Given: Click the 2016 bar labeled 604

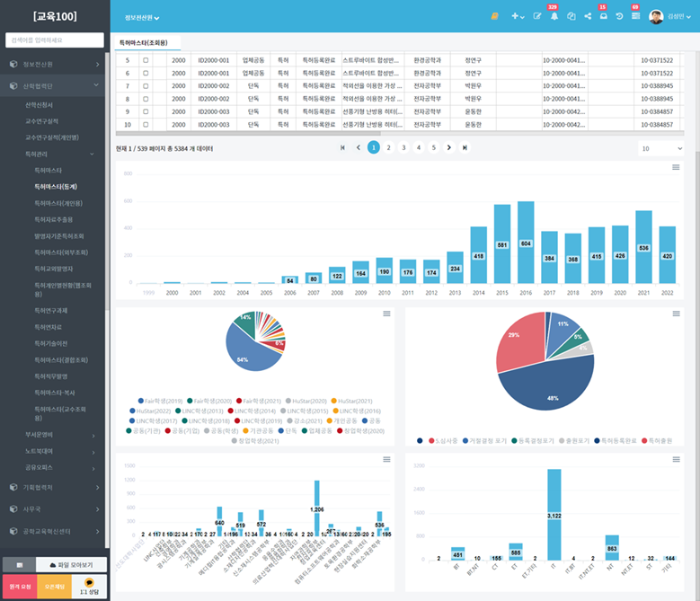Looking at the screenshot, I should (x=526, y=243).
